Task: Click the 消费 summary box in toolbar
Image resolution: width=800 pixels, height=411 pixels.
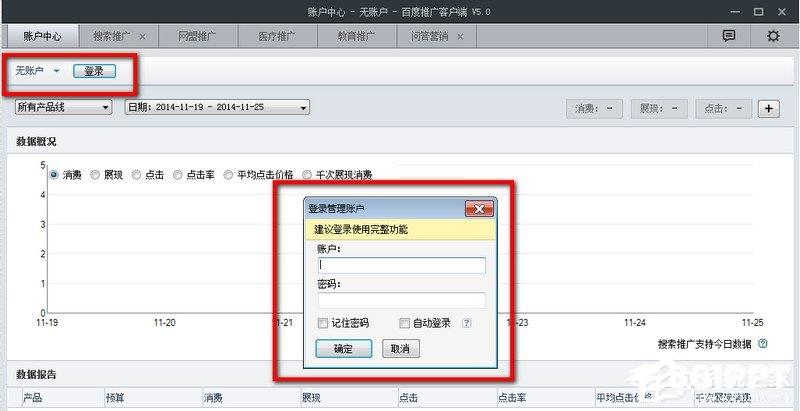Action: pyautogui.click(x=594, y=109)
